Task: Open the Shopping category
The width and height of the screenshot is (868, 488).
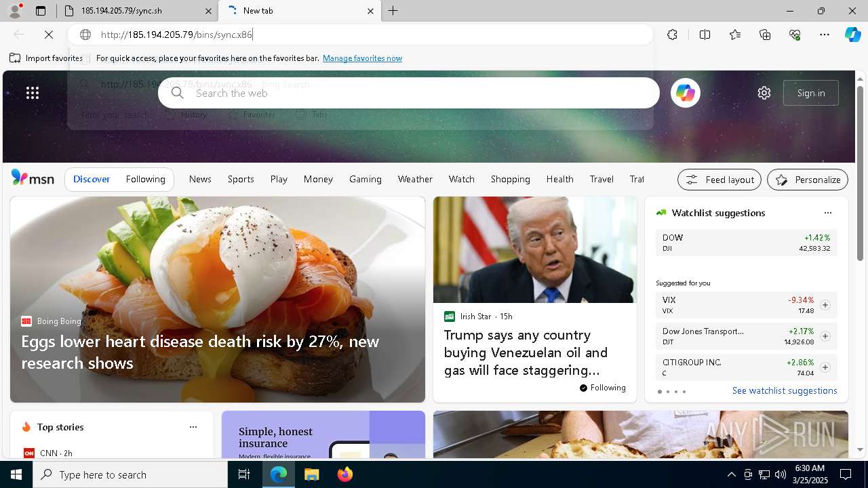Action: (x=511, y=179)
